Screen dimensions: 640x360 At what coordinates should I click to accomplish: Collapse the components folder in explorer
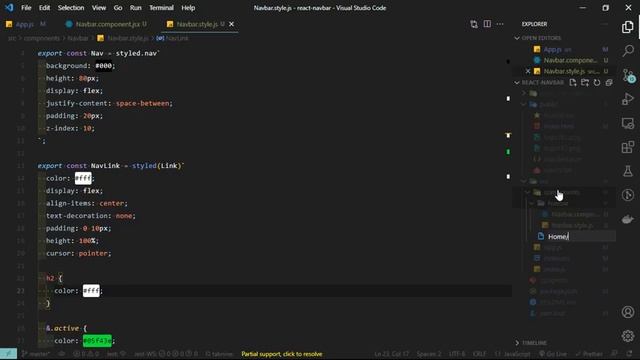(528, 192)
